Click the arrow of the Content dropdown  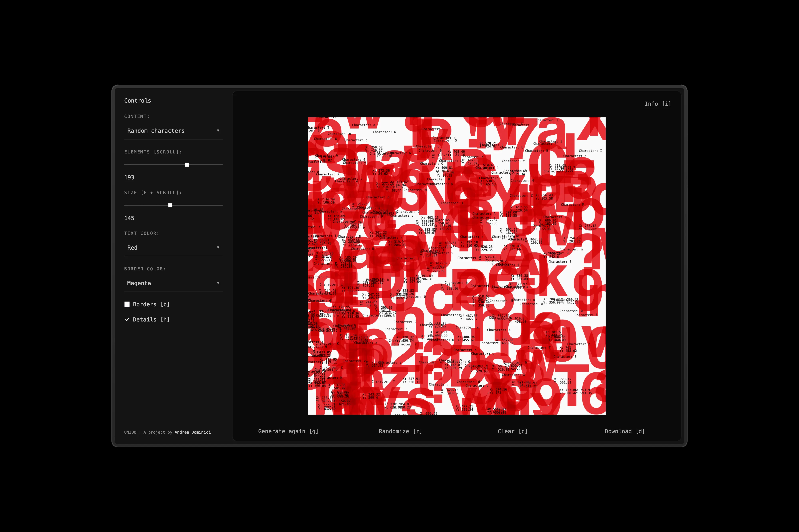point(218,131)
